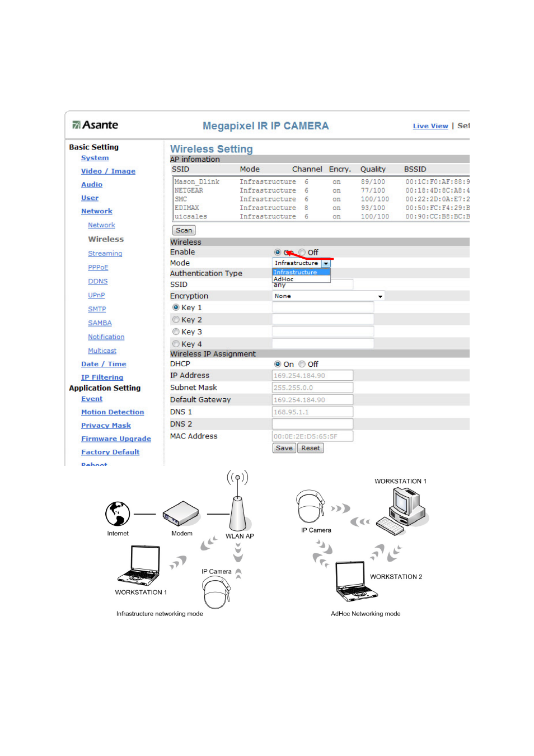Click the Save button
This screenshot has width=534, height=756.
pyautogui.click(x=284, y=448)
